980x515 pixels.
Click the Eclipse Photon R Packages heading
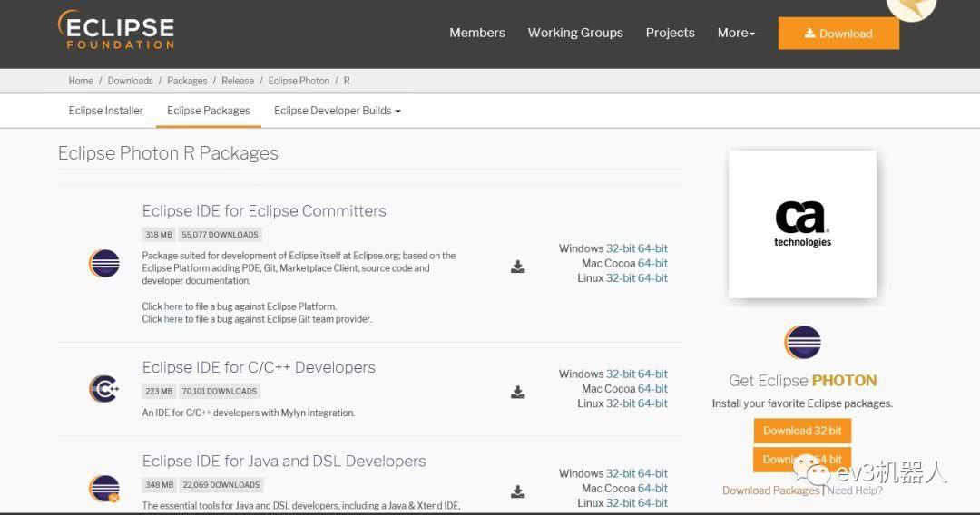click(x=168, y=153)
